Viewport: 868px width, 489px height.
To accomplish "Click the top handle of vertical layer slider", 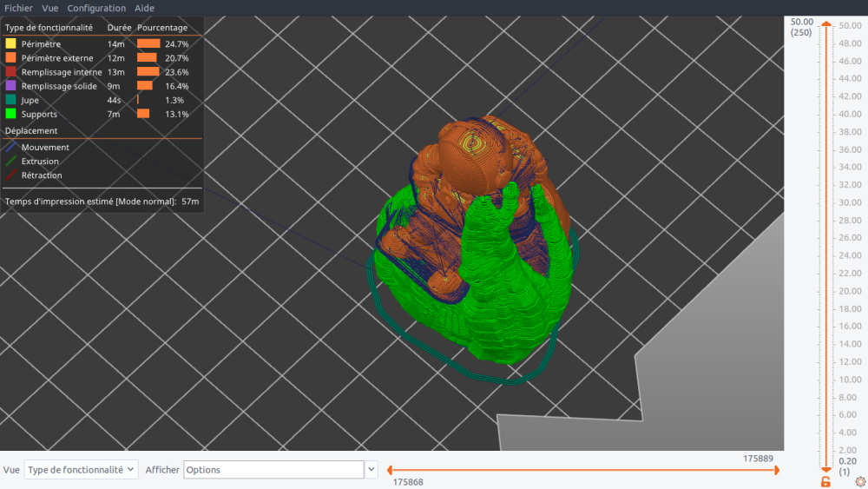I will tap(826, 23).
